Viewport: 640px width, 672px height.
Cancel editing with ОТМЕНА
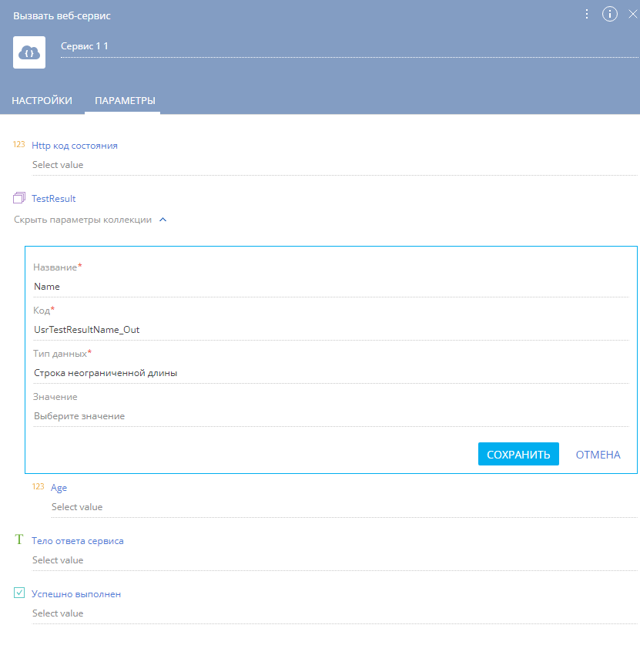598,455
